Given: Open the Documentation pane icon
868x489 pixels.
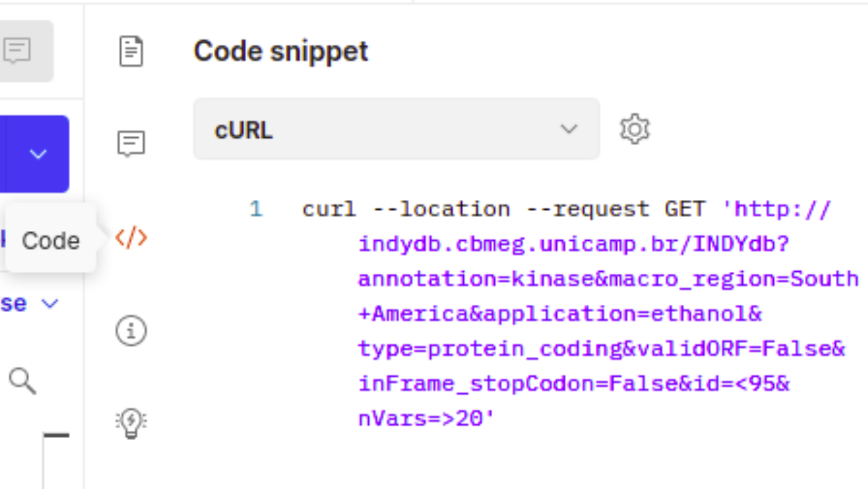Looking at the screenshot, I should pos(131,52).
